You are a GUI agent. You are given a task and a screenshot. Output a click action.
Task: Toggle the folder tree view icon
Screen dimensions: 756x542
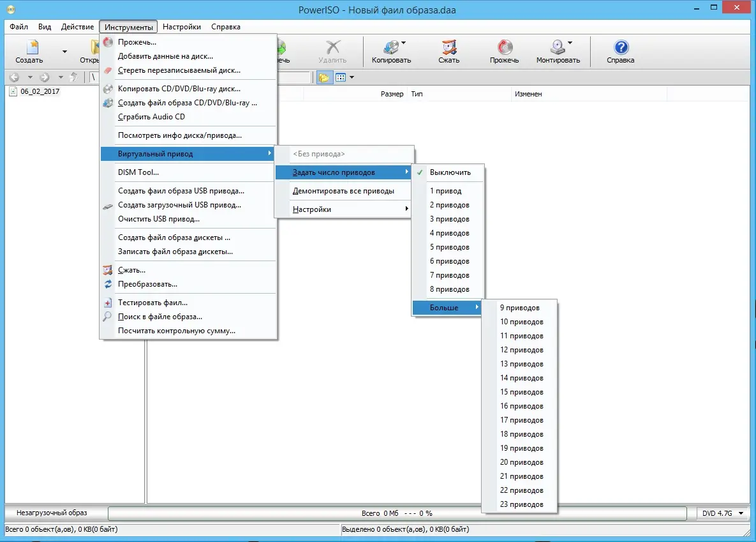pyautogui.click(x=325, y=77)
